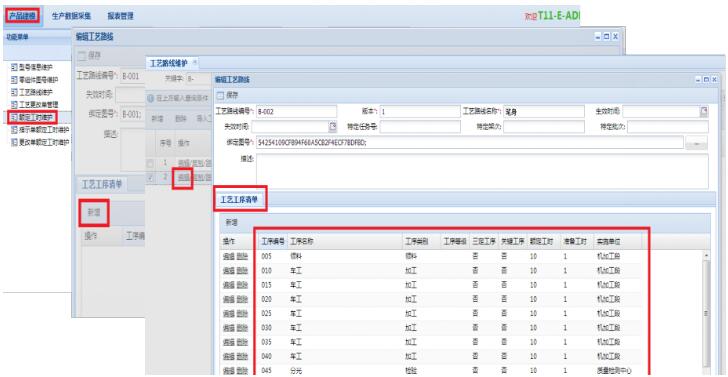Select the 分光 process name cell
728x377 pixels.
tap(295, 370)
